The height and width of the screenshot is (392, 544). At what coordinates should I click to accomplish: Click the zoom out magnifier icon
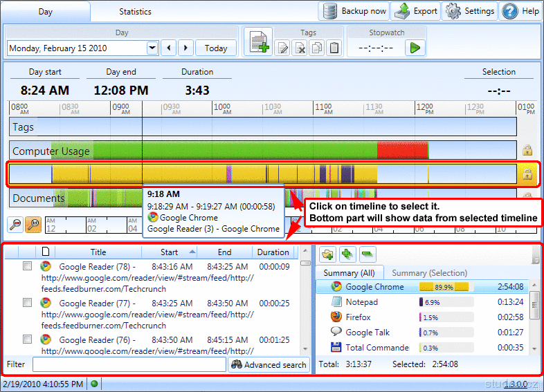[x=16, y=224]
